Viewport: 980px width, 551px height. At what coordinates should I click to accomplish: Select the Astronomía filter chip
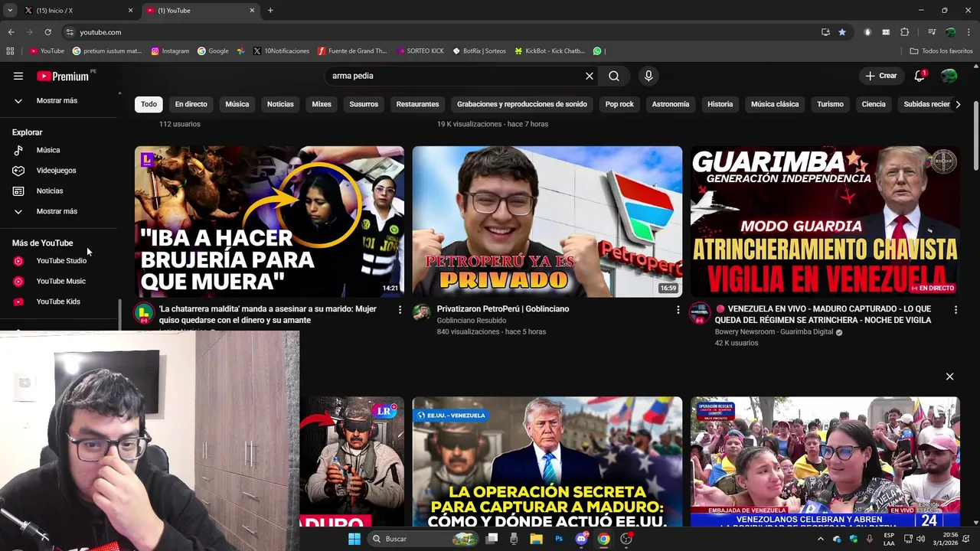coord(671,104)
